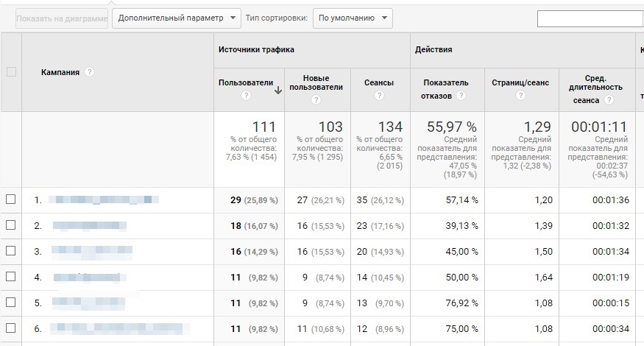Click bounce rate cell 76,92 %

coord(461,303)
